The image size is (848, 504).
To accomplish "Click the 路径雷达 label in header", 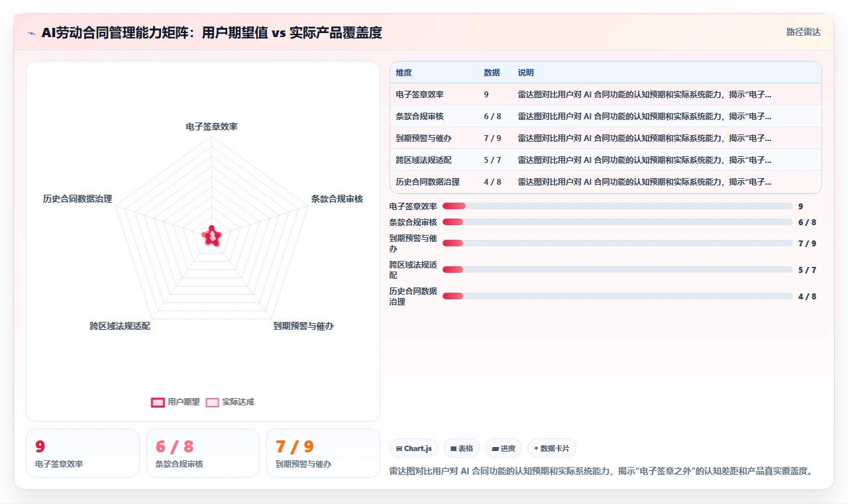I will click(803, 32).
